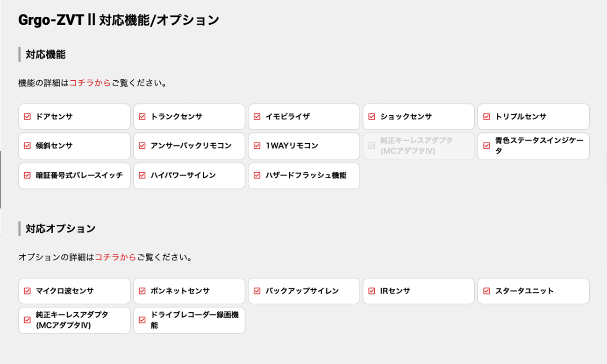The image size is (607, 364).
Task: Toggle the ドアセンサ checkbox
Action: tap(27, 117)
